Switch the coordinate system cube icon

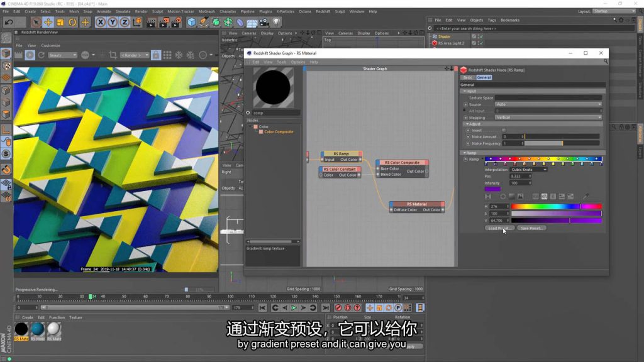137,22
